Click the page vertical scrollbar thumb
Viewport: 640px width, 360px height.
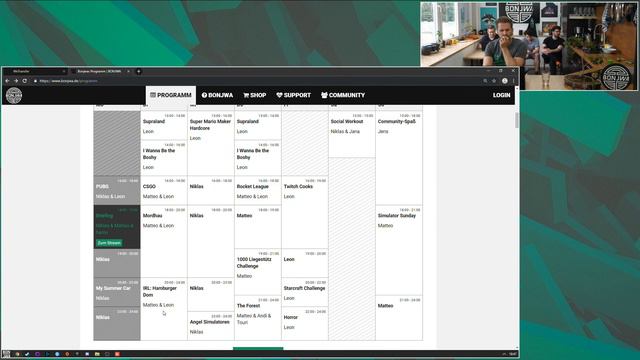click(x=517, y=120)
